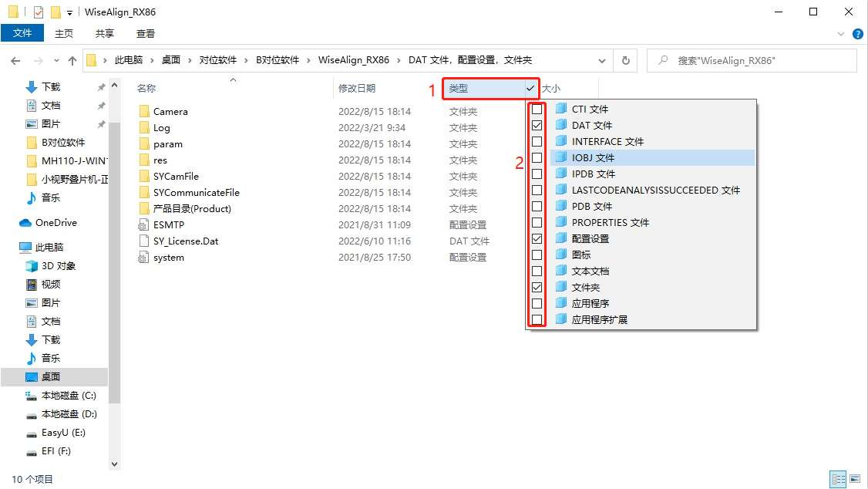Open the 类型 column filter dropdown arrow

point(530,89)
